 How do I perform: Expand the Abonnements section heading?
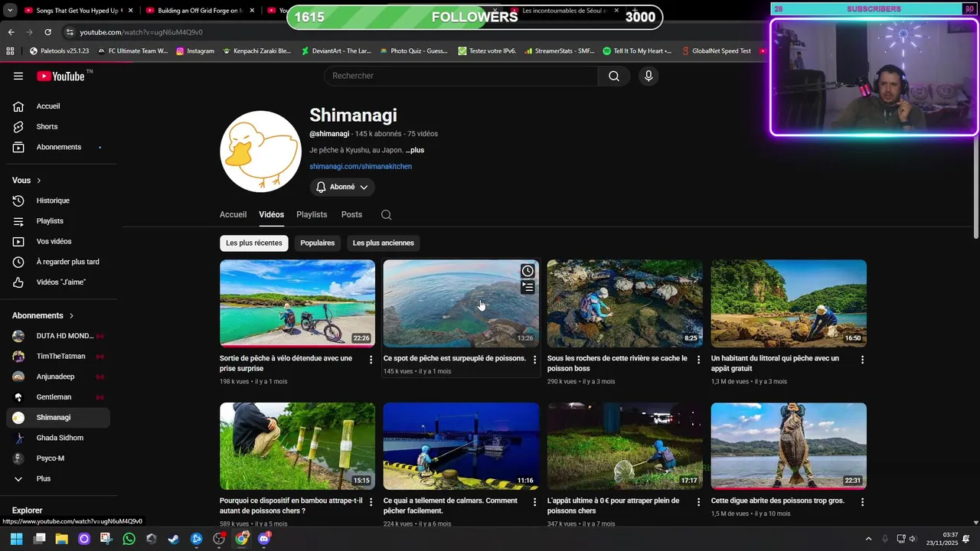click(43, 315)
